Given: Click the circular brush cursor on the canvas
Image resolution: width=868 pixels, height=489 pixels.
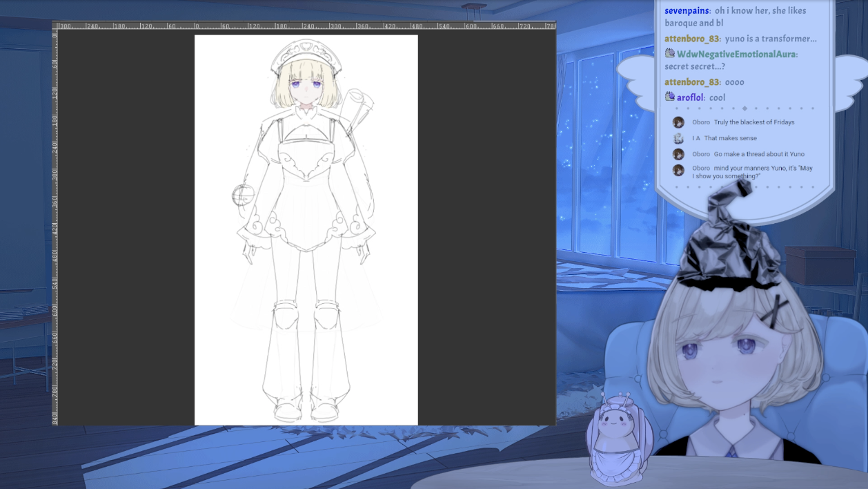Looking at the screenshot, I should [x=243, y=196].
